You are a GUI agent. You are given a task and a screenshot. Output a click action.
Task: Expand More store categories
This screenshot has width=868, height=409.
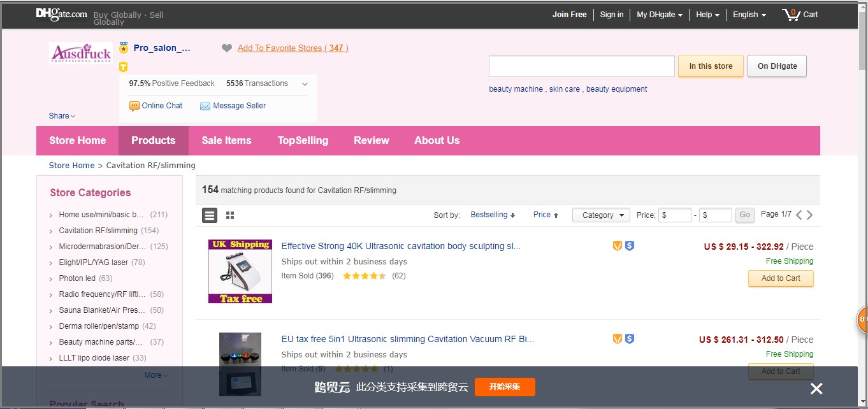pos(156,375)
